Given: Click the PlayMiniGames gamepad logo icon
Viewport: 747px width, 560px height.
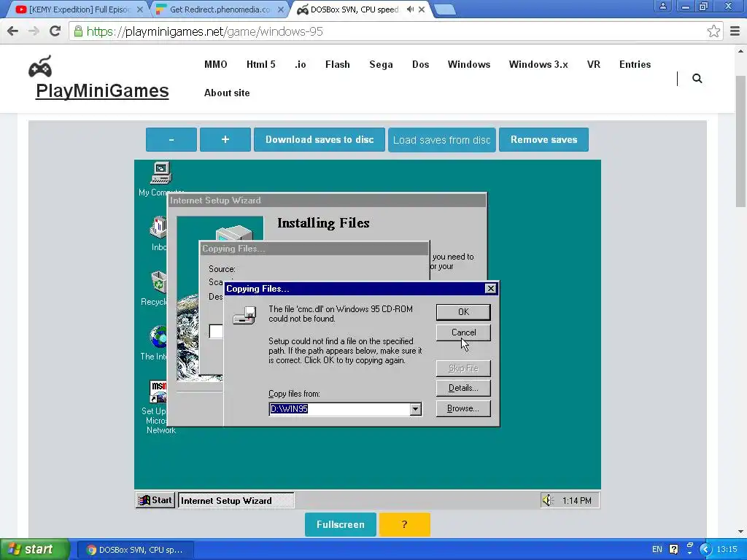Looking at the screenshot, I should click(x=40, y=66).
